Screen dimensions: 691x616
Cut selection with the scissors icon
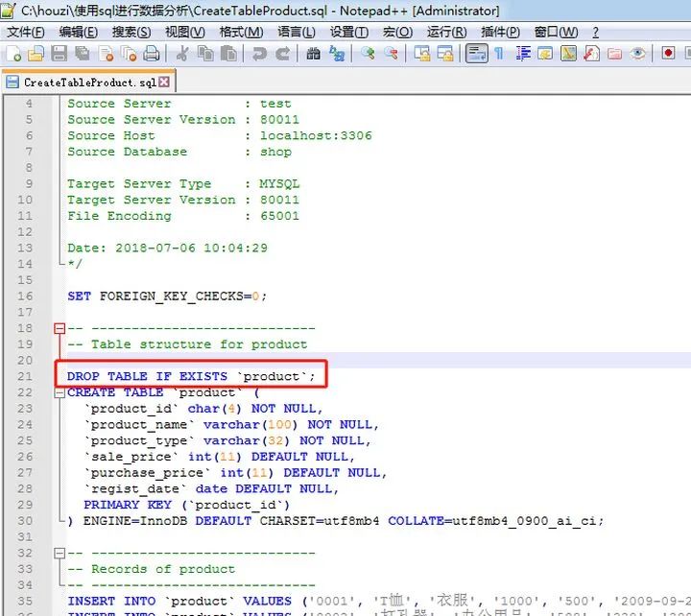pos(182,54)
